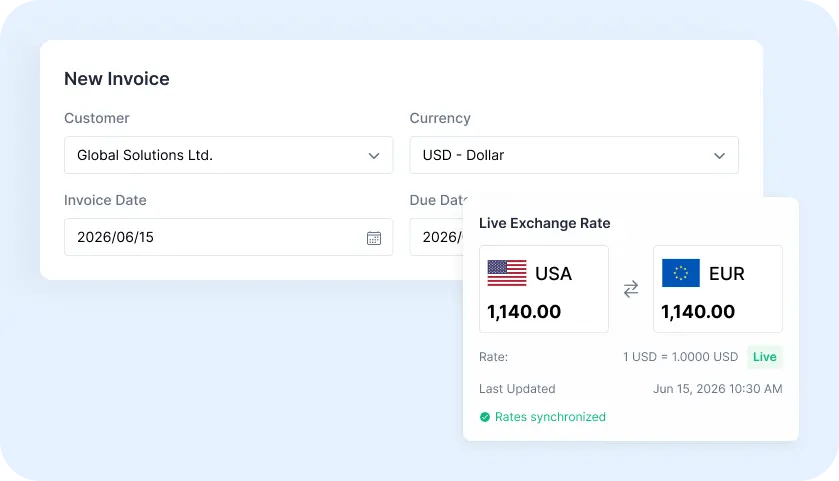The width and height of the screenshot is (839, 481).
Task: Click the USA flag icon
Action: pyautogui.click(x=507, y=273)
